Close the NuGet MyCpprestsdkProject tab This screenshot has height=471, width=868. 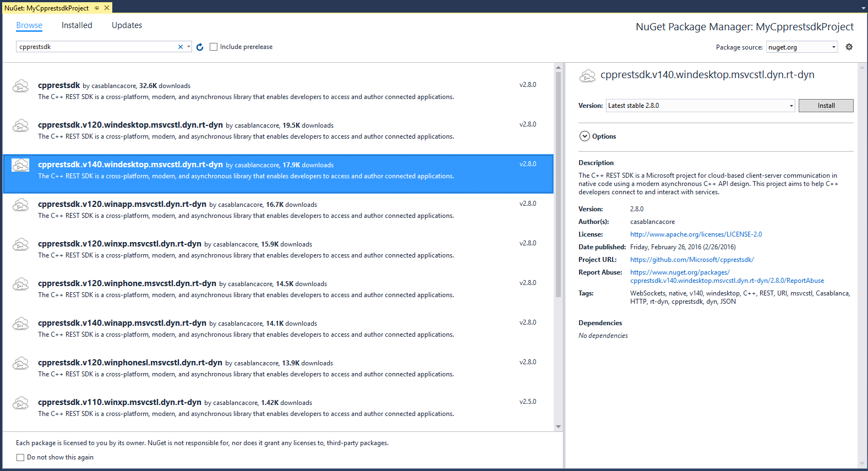point(107,8)
